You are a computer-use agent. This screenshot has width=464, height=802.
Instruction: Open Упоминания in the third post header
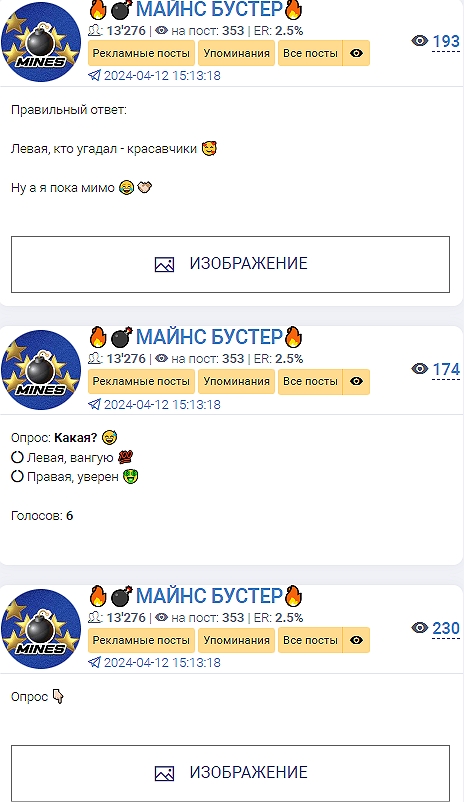pos(236,640)
